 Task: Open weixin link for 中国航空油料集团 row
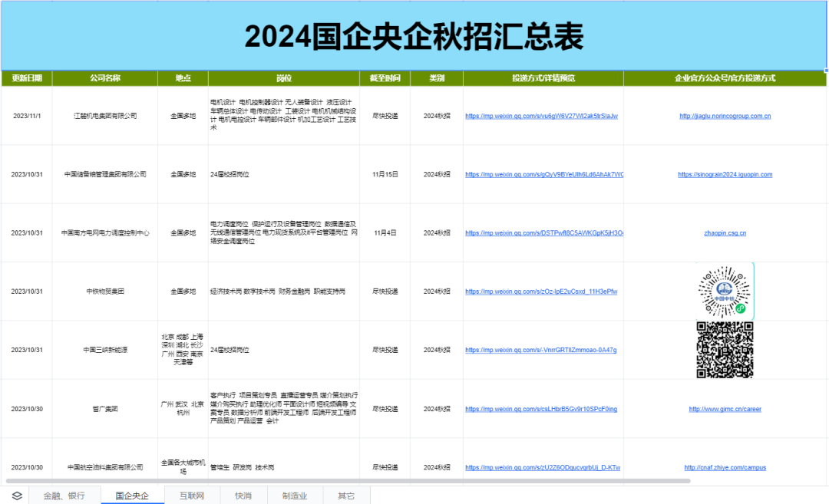(x=543, y=467)
